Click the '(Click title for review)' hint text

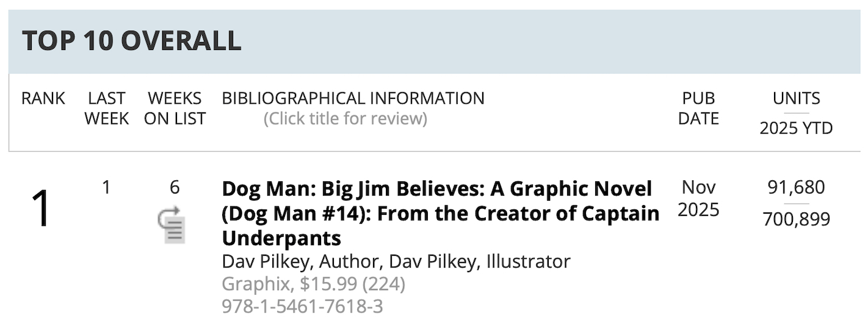pos(345,118)
